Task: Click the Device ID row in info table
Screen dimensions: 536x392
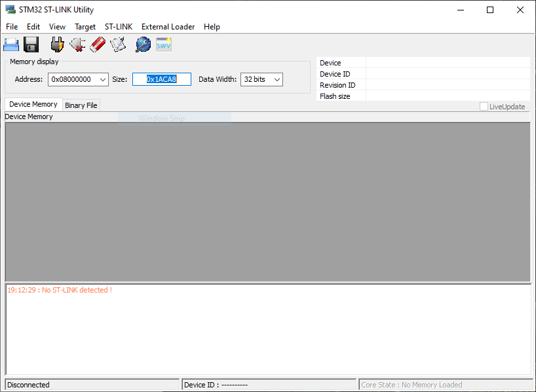Action: pos(423,74)
